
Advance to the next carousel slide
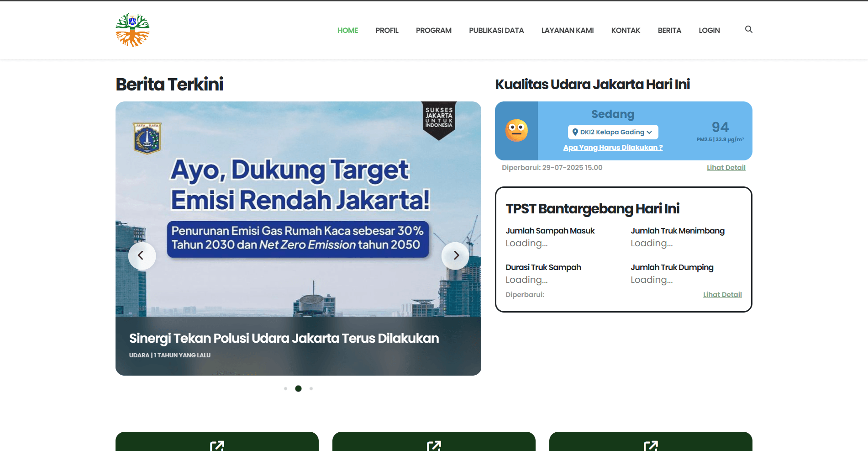455,255
